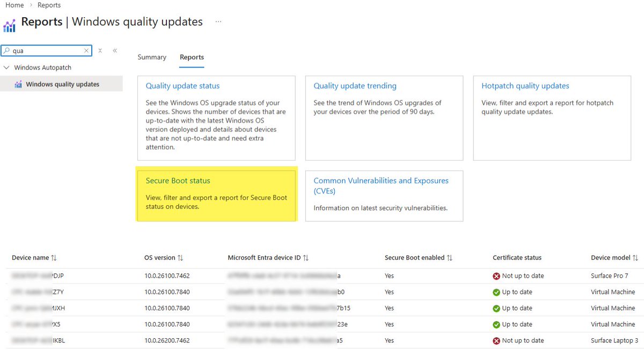Clear the 'qua' search text with the X

pos(87,51)
